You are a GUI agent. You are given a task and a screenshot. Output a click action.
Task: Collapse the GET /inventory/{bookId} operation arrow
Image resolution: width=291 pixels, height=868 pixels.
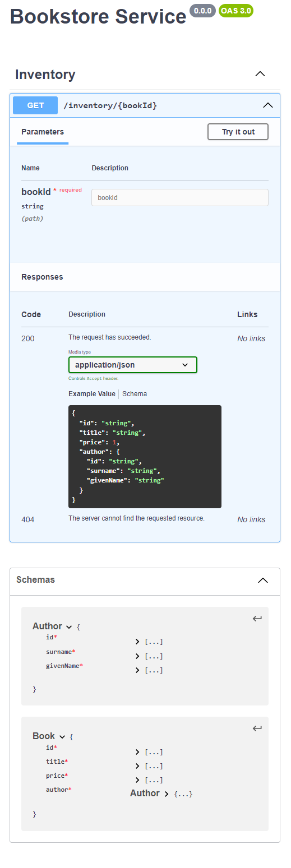(x=268, y=105)
